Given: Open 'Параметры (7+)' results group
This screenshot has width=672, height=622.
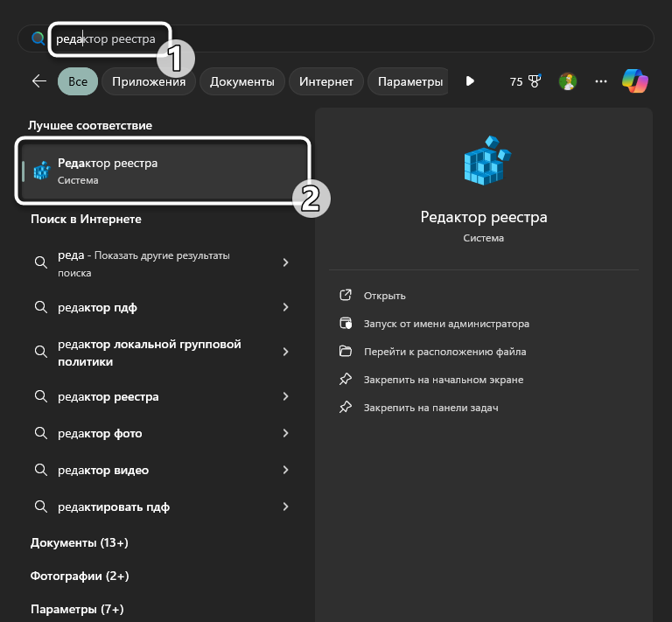Looking at the screenshot, I should pyautogui.click(x=77, y=609).
